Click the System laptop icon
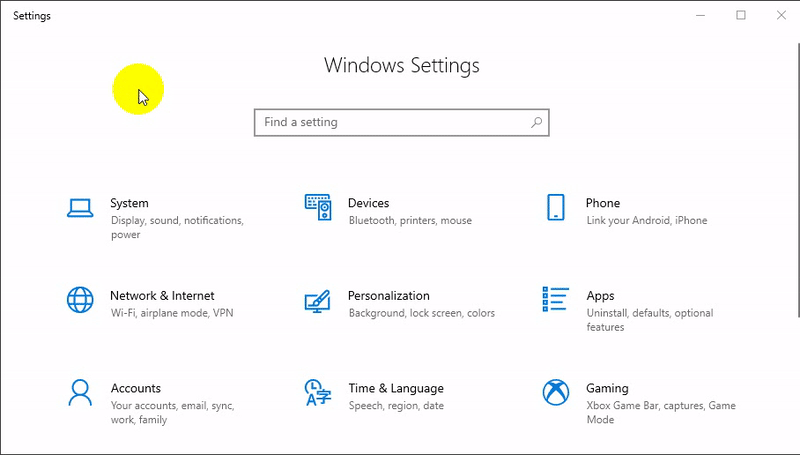Image resolution: width=800 pixels, height=455 pixels. (x=80, y=207)
